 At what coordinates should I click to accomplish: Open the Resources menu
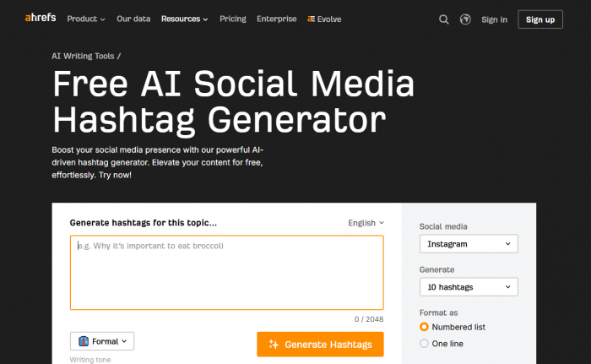coord(184,19)
